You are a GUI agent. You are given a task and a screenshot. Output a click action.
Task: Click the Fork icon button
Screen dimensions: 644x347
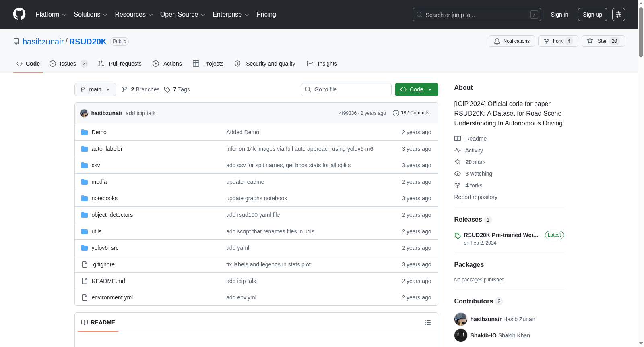coord(547,41)
